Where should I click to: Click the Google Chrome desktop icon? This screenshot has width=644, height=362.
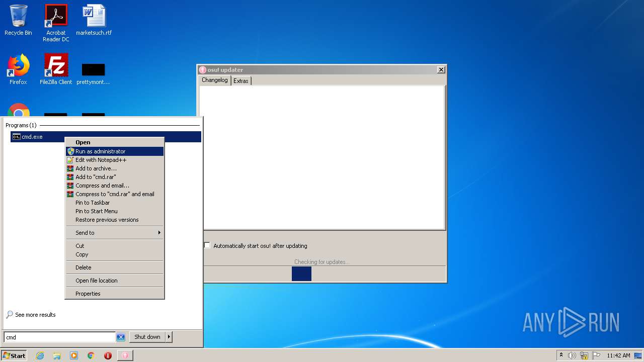(x=18, y=111)
